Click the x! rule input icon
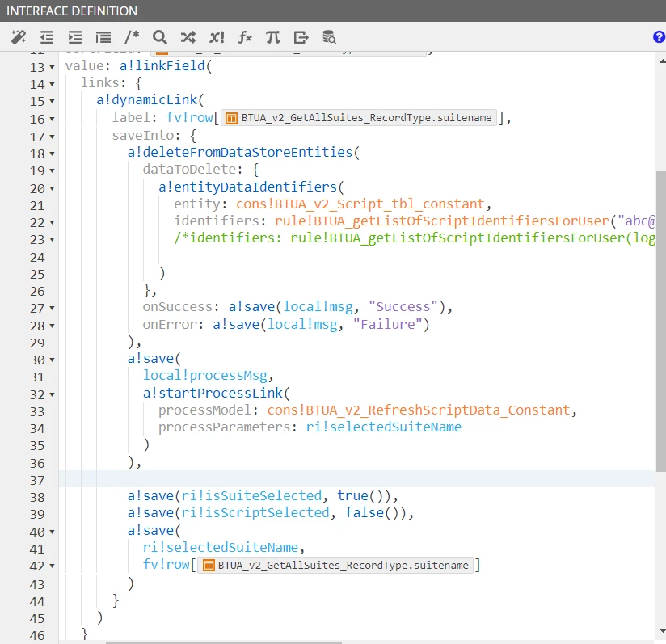The width and height of the screenshot is (666, 644). pyautogui.click(x=217, y=37)
